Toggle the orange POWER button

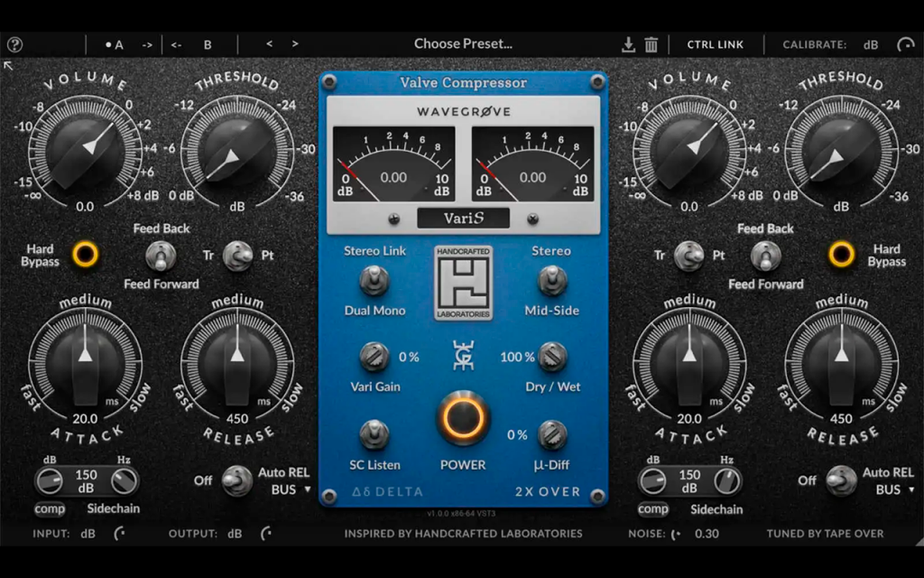(463, 418)
